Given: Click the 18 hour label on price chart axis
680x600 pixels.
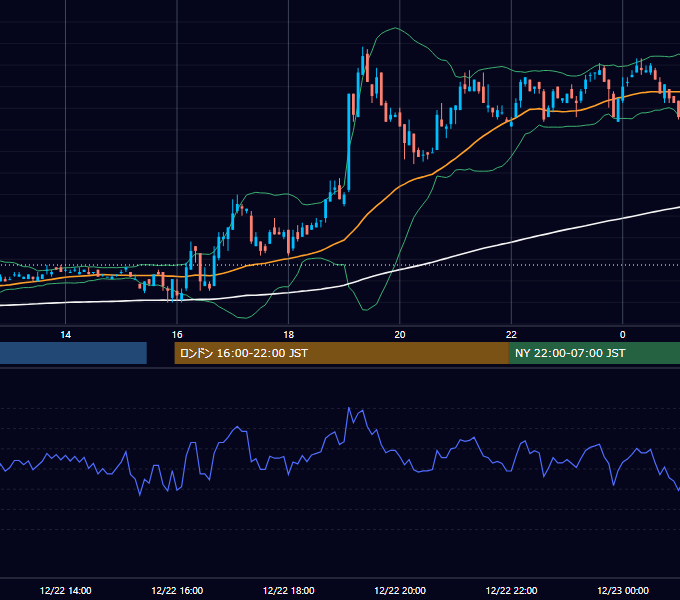Looking at the screenshot, I should pyautogui.click(x=288, y=335).
